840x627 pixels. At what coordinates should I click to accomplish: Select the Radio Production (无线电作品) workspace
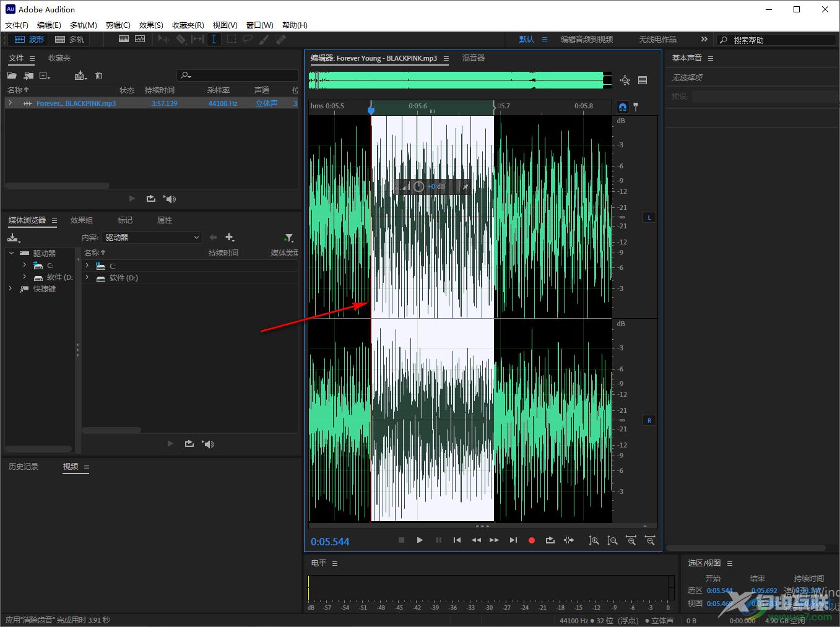[658, 39]
